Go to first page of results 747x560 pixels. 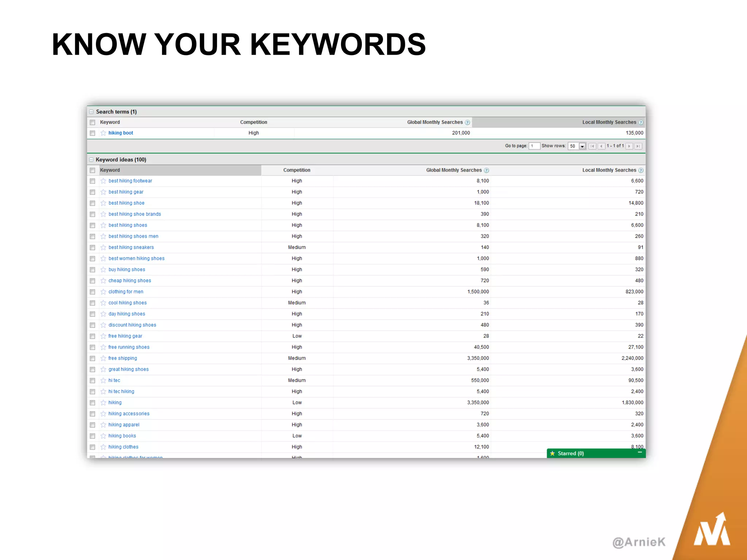point(592,146)
